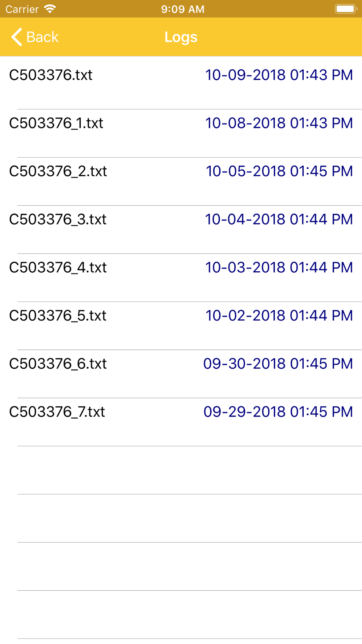Viewport: 362px width, 644px height.
Task: Tap the Back button label
Action: click(42, 37)
